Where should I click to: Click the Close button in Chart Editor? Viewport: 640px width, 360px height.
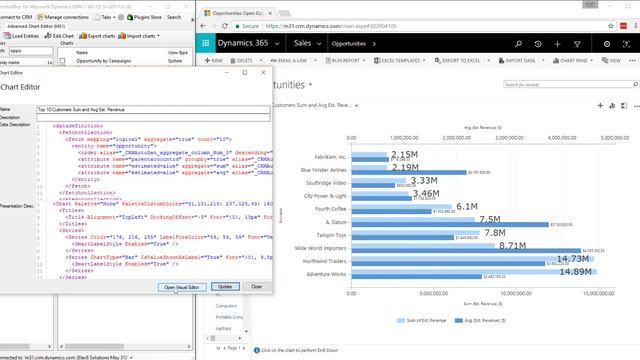tap(256, 287)
